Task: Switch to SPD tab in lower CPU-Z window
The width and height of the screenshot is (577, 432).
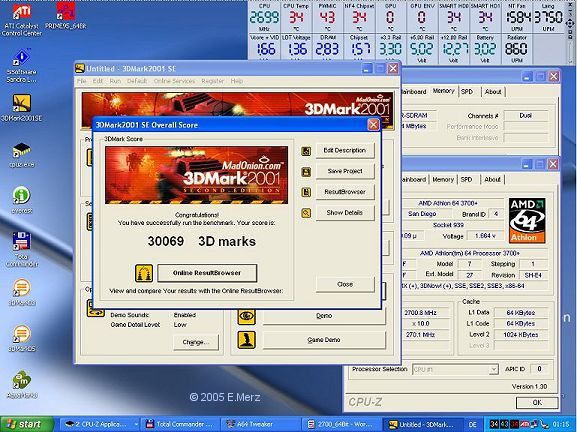Action: [466, 179]
